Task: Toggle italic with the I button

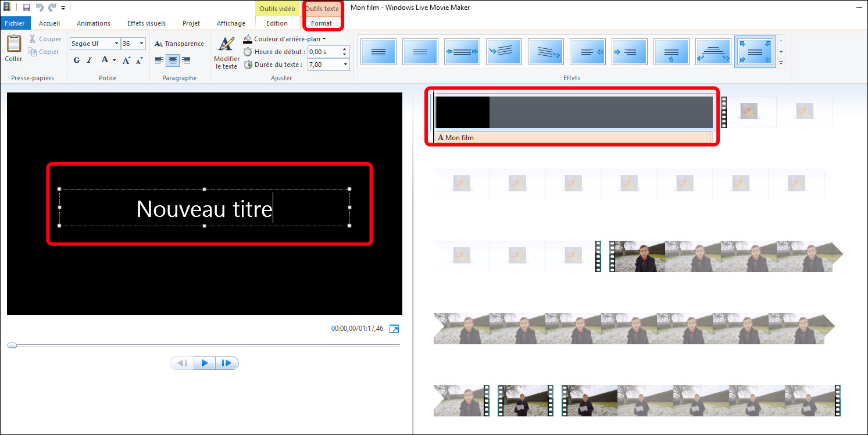Action: point(88,60)
